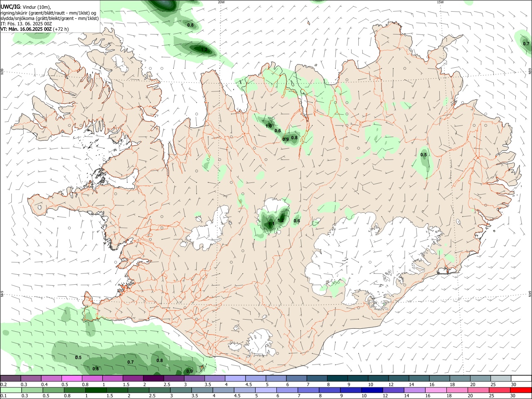The width and height of the screenshot is (532, 399).
Task: Click the darkest green rain swatch labeled 1
Action: (96, 390)
